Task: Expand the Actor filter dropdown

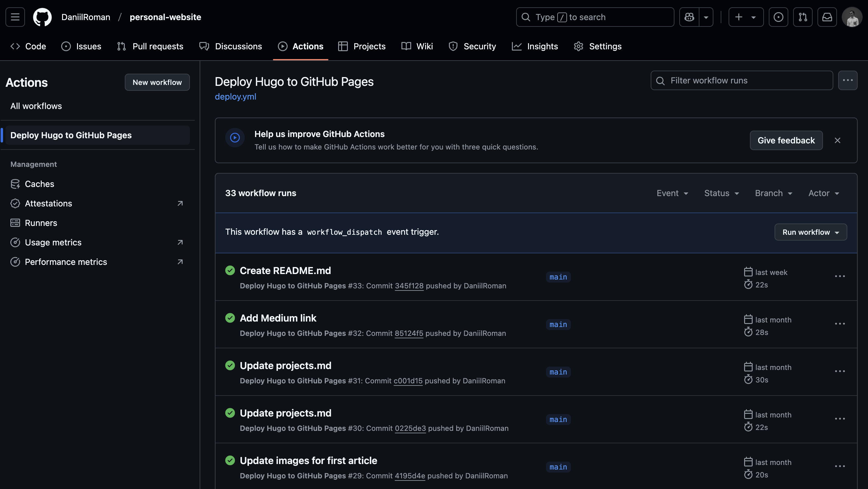Action: click(824, 193)
